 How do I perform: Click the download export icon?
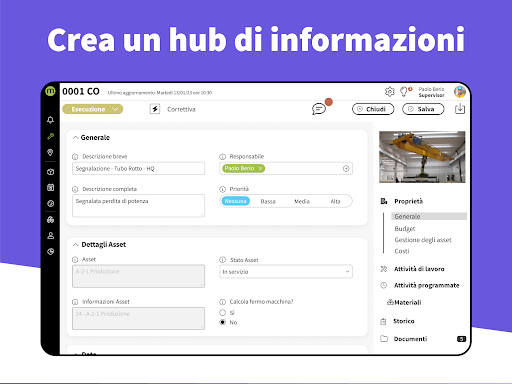460,109
